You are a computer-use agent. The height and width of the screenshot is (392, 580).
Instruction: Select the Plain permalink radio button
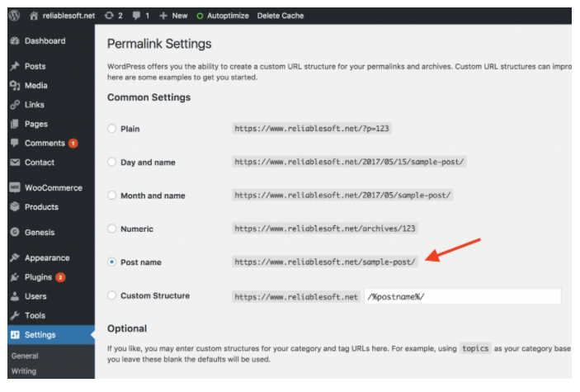click(x=111, y=129)
